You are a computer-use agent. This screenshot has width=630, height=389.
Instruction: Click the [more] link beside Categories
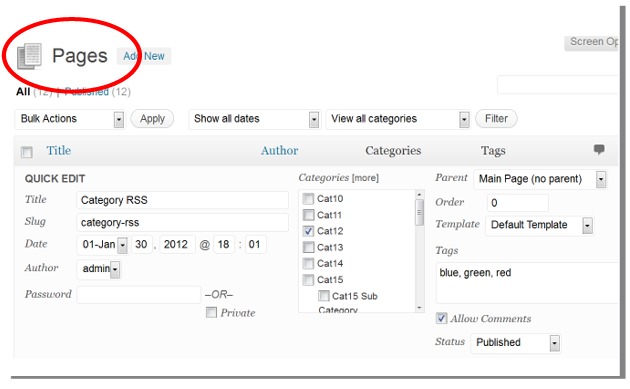click(365, 178)
